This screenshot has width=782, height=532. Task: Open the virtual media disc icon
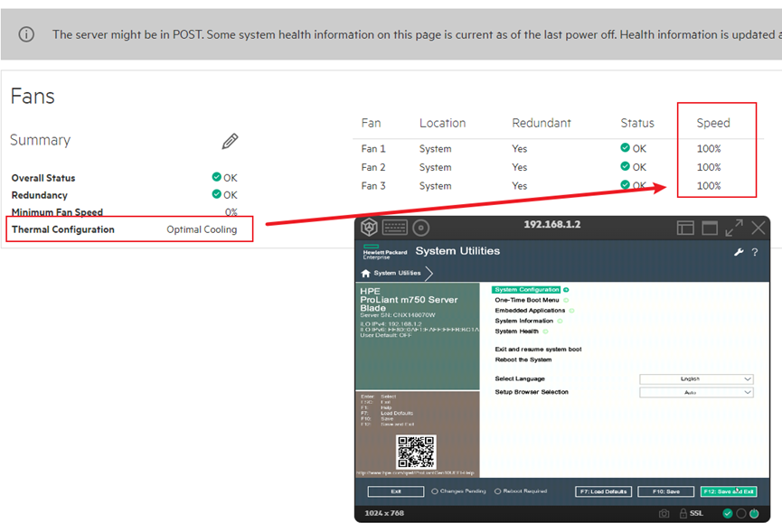coord(421,228)
